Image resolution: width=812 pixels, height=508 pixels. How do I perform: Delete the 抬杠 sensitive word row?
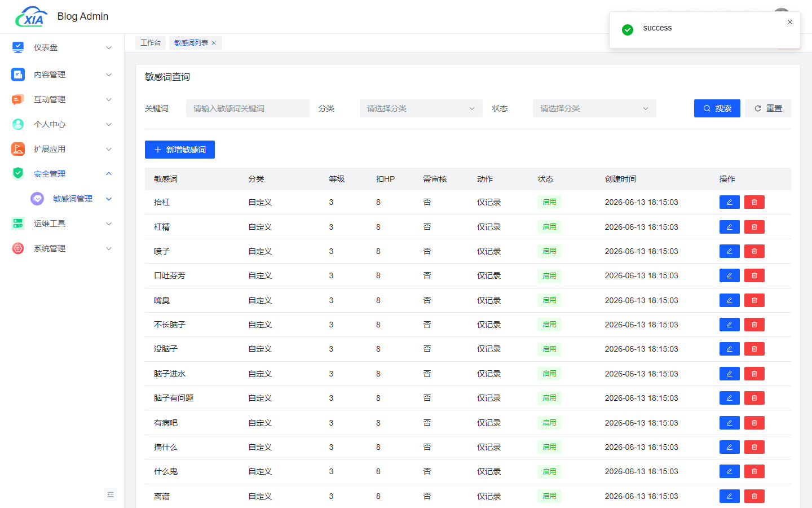coord(754,202)
